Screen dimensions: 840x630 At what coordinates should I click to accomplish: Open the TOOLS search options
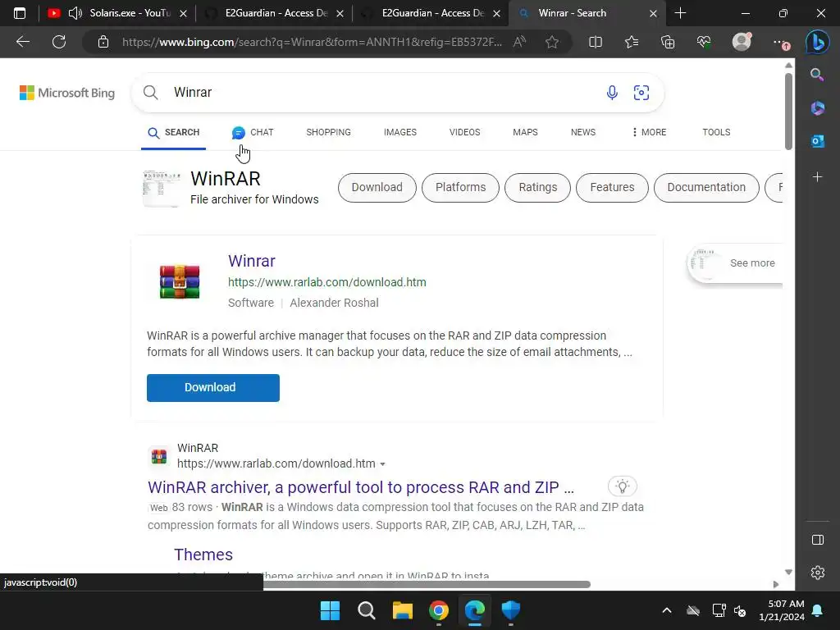716,132
